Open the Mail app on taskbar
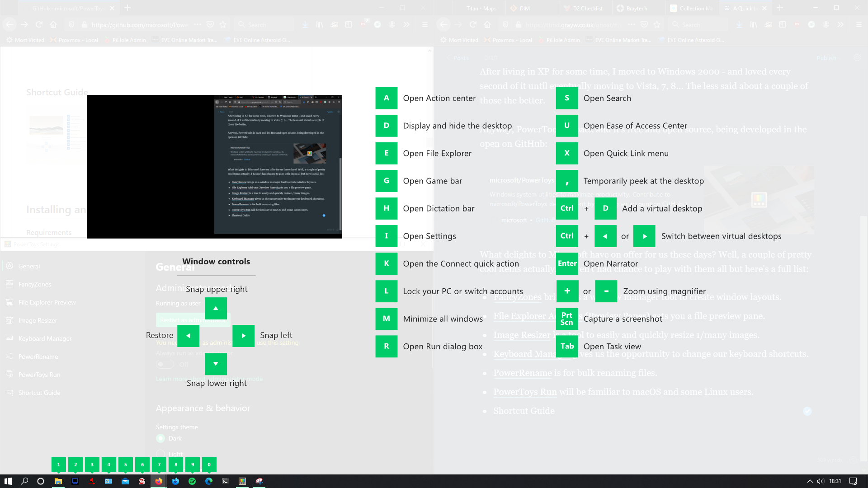 pyautogui.click(x=125, y=481)
